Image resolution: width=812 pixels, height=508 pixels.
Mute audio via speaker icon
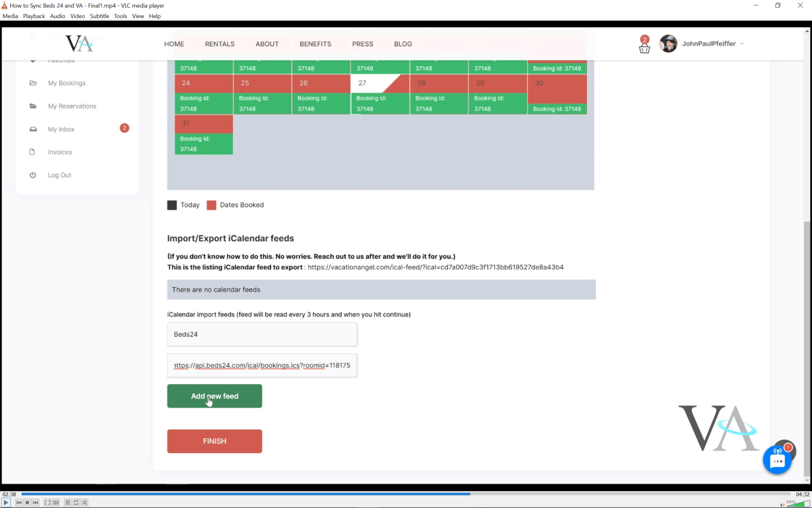coord(782,505)
